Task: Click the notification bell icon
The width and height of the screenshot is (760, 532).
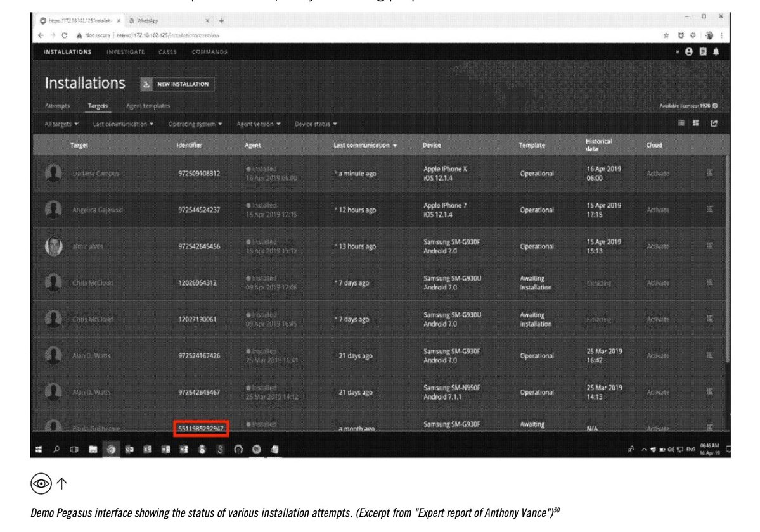Action: [x=716, y=52]
